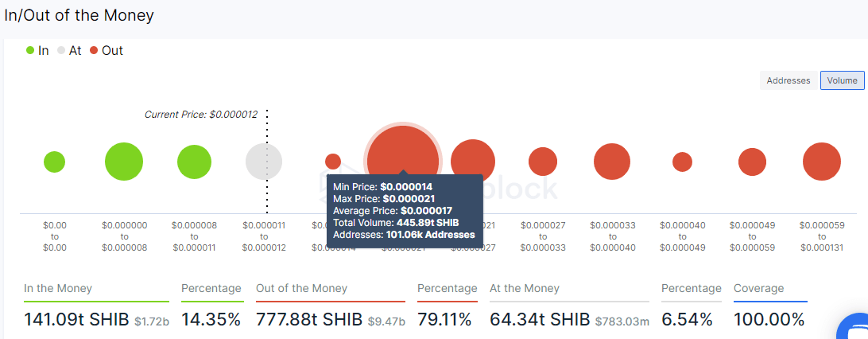The height and width of the screenshot is (339, 868).
Task: Click red bubble for $0.000027 to $0.000033
Action: click(543, 162)
